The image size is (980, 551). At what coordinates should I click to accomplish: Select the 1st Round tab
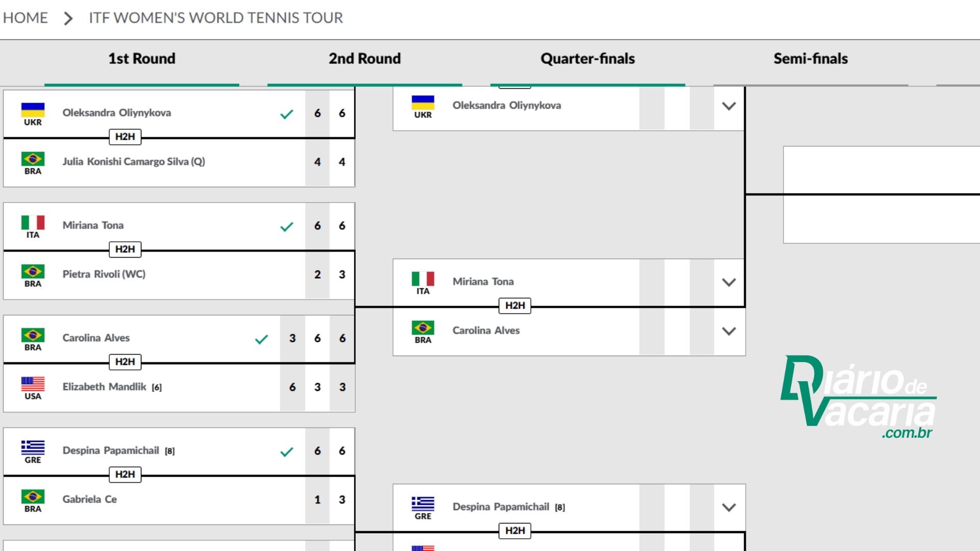(x=141, y=59)
